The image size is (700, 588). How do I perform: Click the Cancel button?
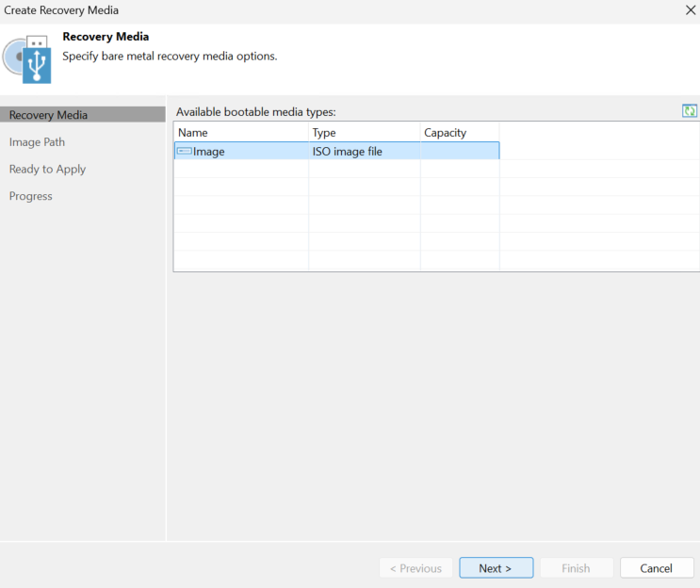tap(657, 568)
